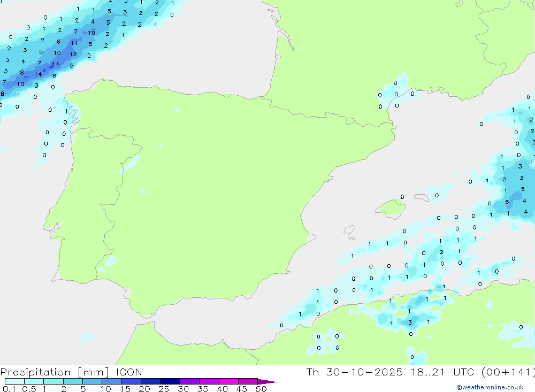The image size is (535, 392).
Task: Click the 40–45 mm magenta legend box
Action: tap(228, 381)
